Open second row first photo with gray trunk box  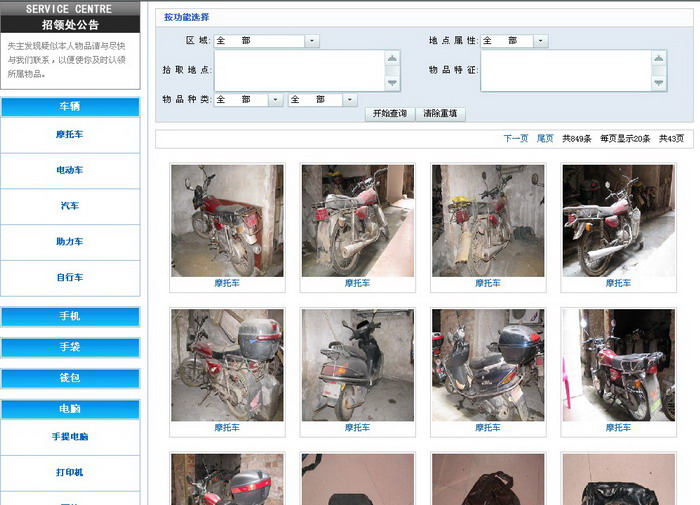(227, 365)
